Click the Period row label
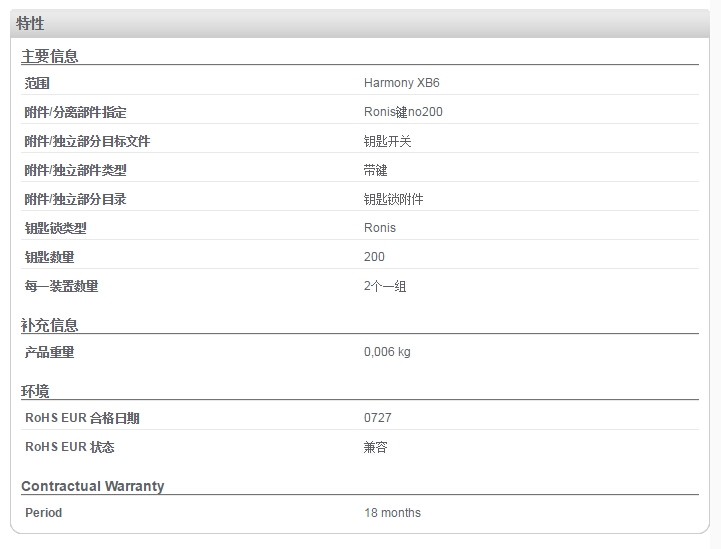 pyautogui.click(x=44, y=513)
